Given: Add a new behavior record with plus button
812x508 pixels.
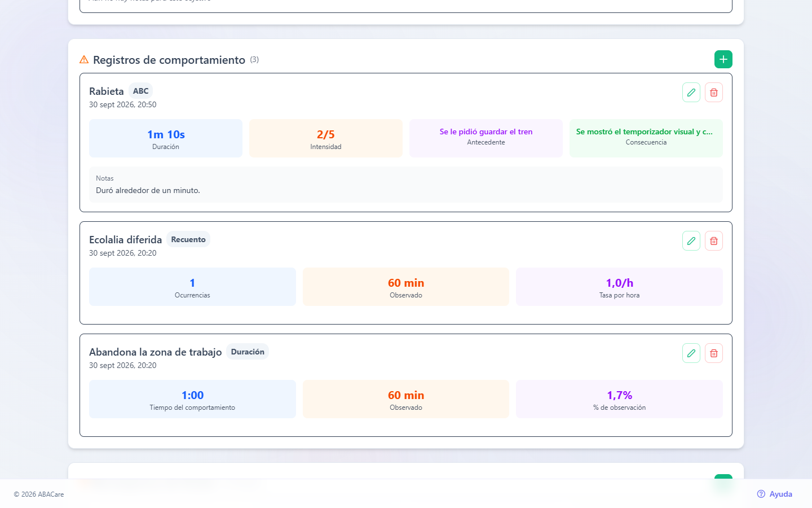Looking at the screenshot, I should [x=723, y=59].
